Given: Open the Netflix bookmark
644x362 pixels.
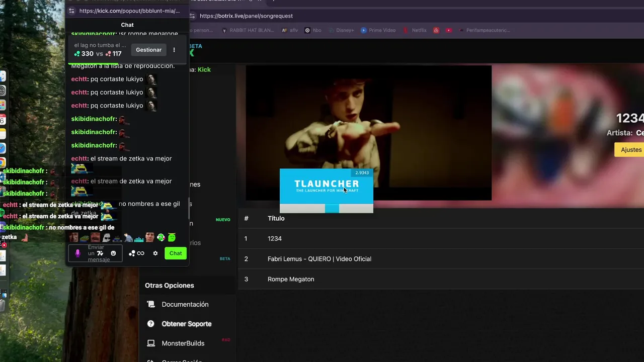Looking at the screenshot, I should [x=415, y=30].
